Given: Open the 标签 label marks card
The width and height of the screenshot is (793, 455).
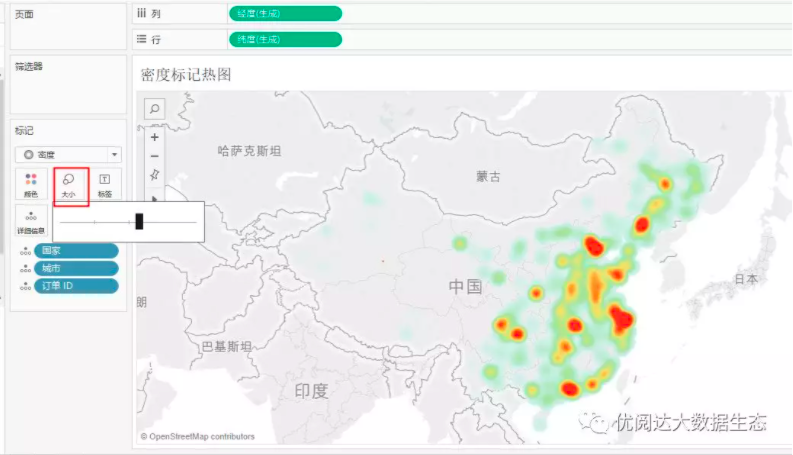Looking at the screenshot, I should pos(105,184).
